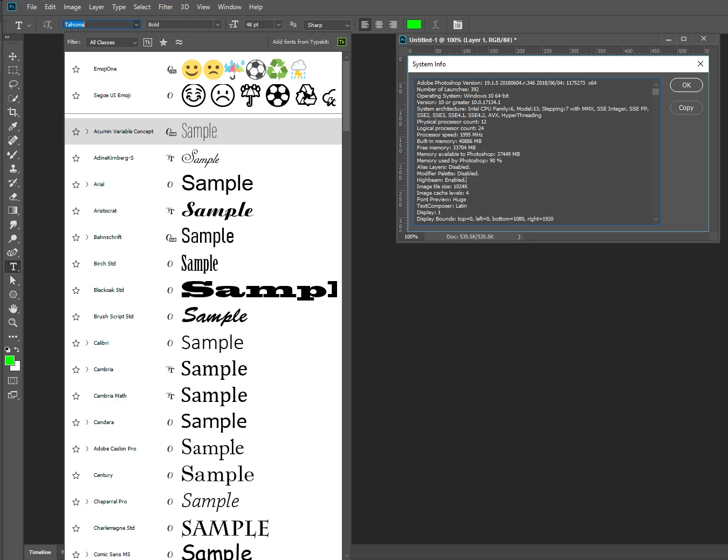Center align text
This screenshot has height=560, width=728.
pyautogui.click(x=379, y=25)
